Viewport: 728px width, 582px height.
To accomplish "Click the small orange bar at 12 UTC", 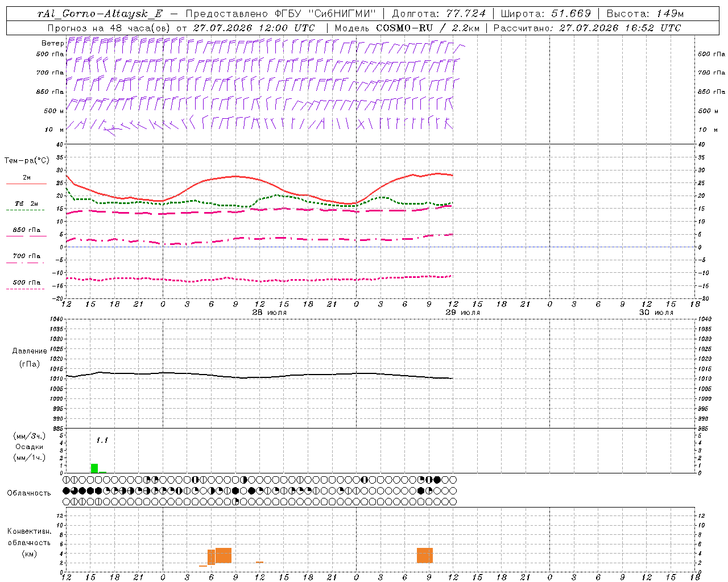I will pos(259,562).
